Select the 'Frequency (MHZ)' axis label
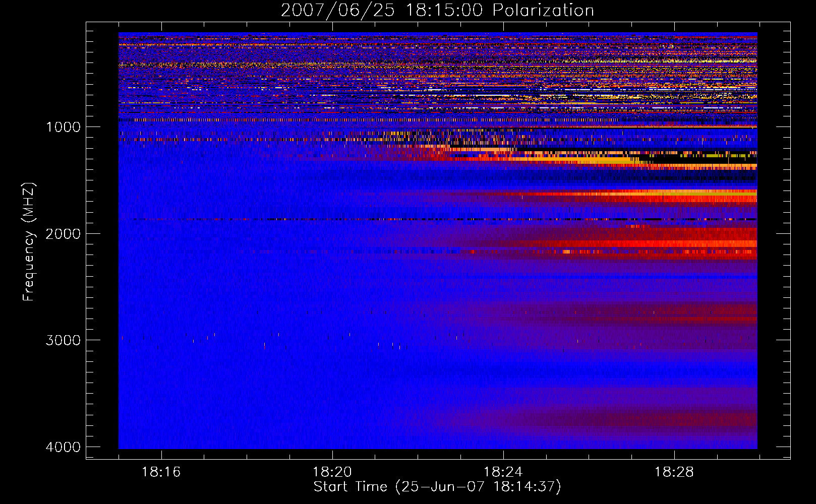The width and height of the screenshot is (816, 504). tap(29, 242)
